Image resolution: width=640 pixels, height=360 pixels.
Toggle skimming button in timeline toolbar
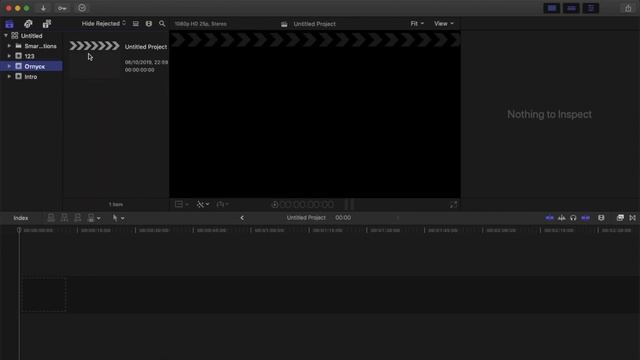[x=549, y=218]
